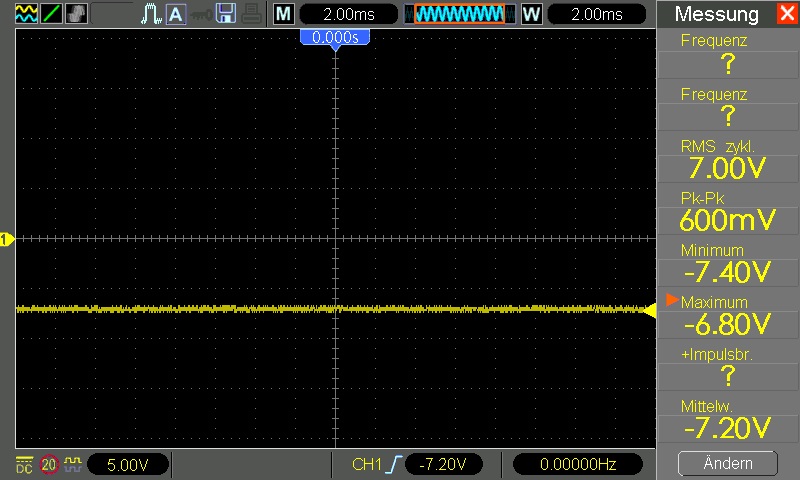Click the 0.00000Hz frequency counter readout
The image size is (800, 480).
pos(578,464)
